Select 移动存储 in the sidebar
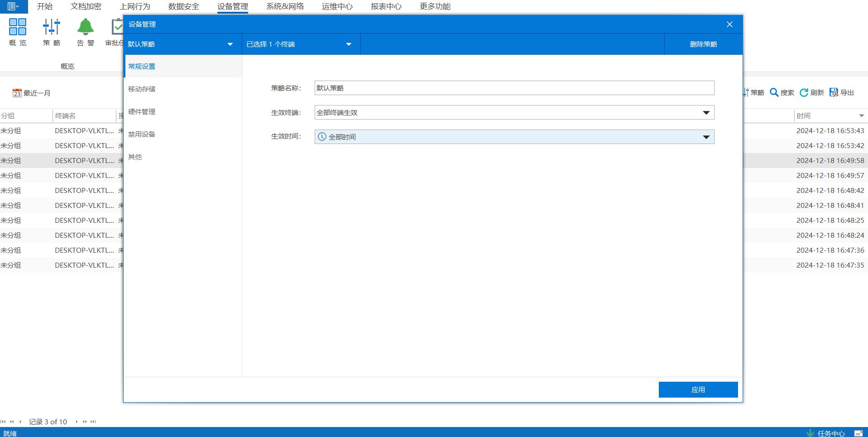Viewport: 868px width, 437px height. 142,89
